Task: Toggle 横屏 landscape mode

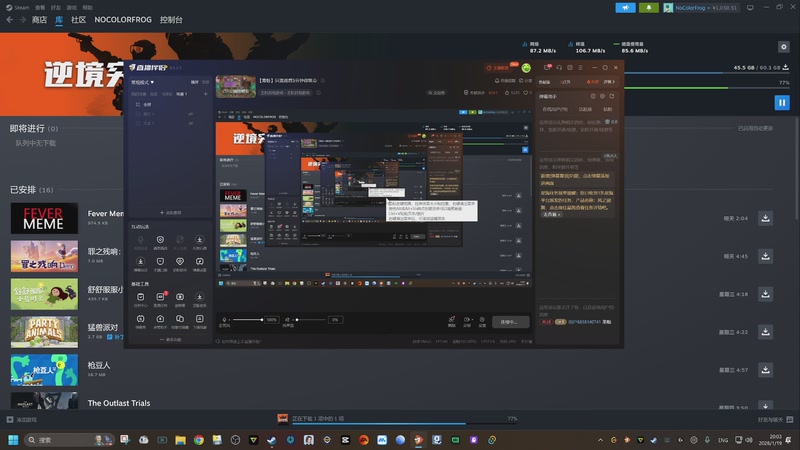Action: (194, 82)
